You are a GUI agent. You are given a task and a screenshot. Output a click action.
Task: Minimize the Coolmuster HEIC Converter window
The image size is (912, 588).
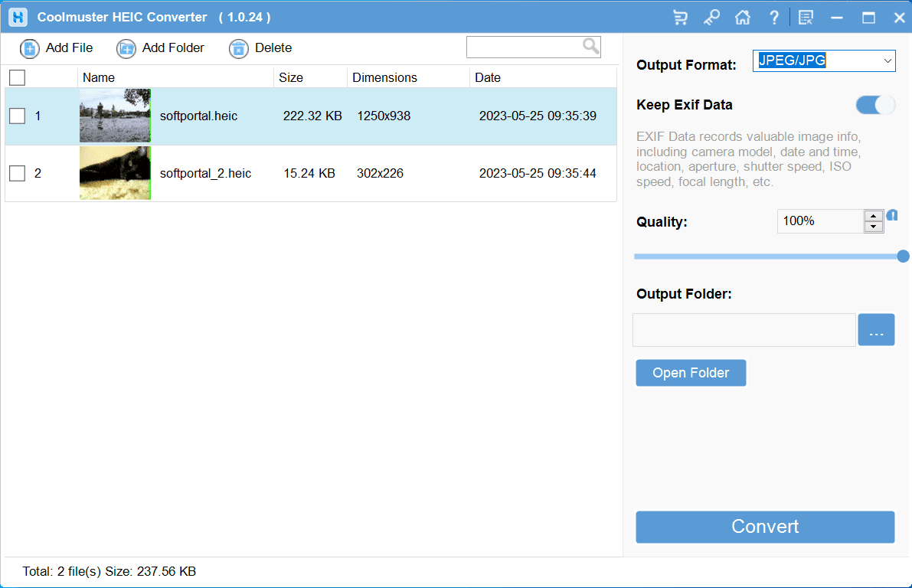click(837, 18)
